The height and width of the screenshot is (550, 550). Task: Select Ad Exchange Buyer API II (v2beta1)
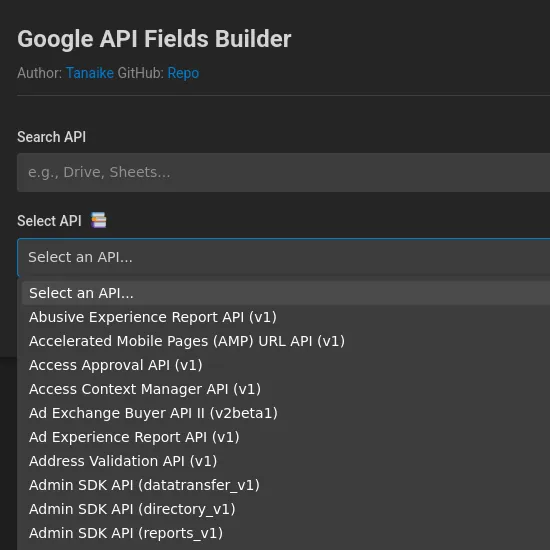[286, 413]
